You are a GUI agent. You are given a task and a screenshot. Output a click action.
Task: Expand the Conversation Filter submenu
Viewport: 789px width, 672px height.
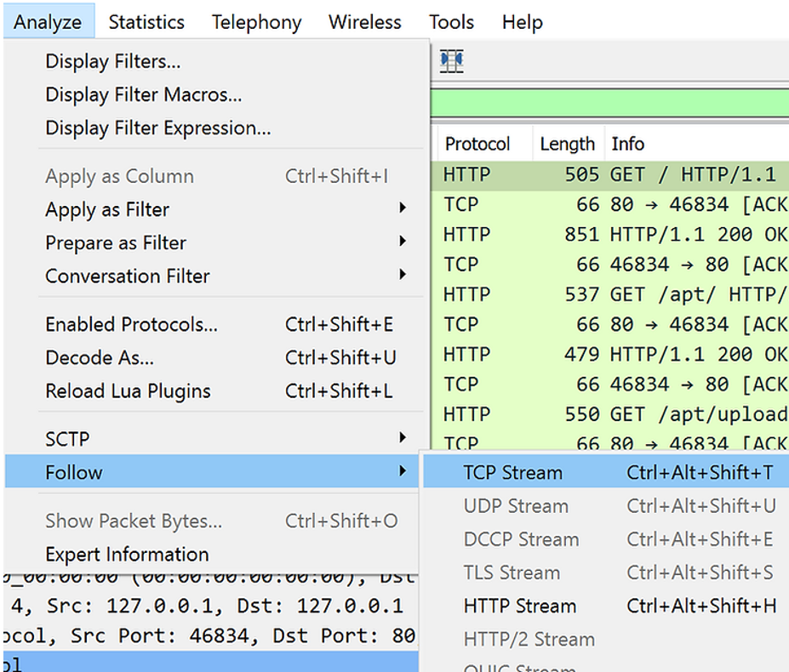pos(128,276)
